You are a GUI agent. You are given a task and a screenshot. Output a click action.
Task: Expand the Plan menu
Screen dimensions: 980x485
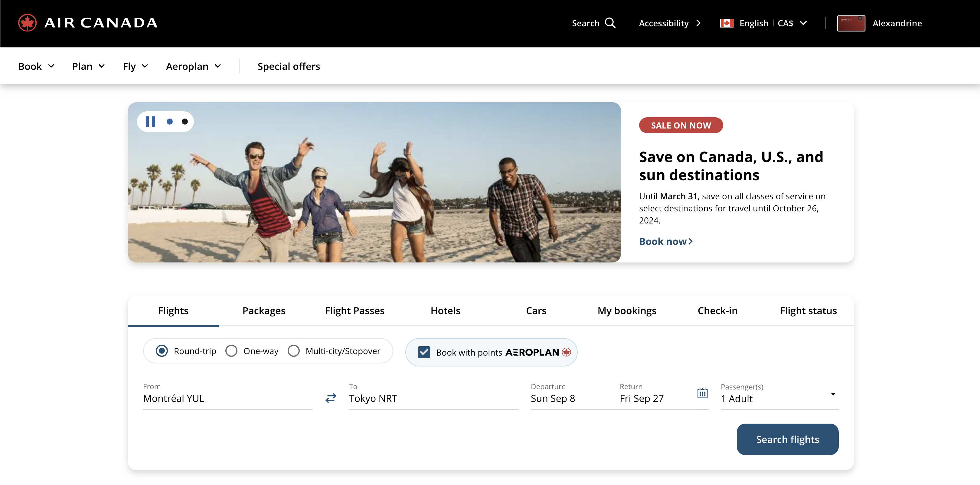coord(88,66)
